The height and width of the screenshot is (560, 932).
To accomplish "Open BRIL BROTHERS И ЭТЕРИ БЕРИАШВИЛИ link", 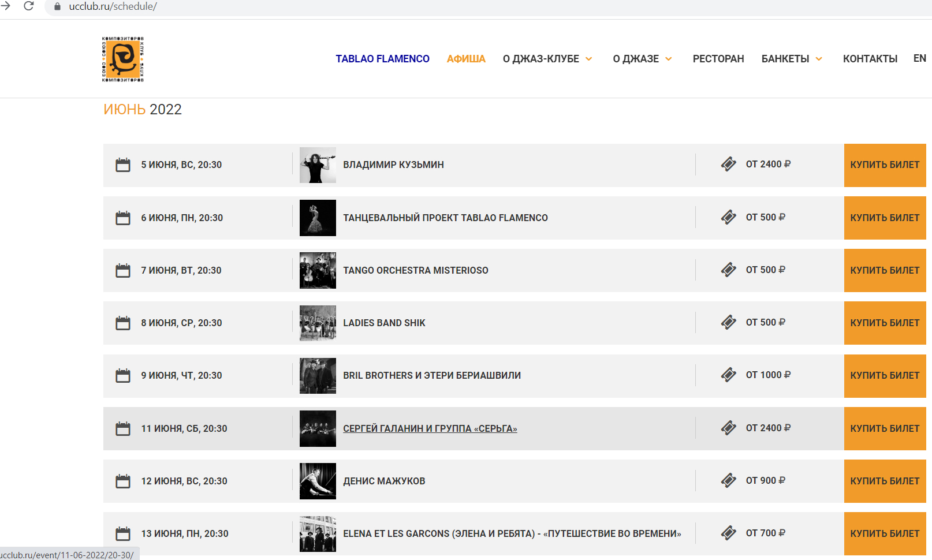I will click(x=432, y=375).
